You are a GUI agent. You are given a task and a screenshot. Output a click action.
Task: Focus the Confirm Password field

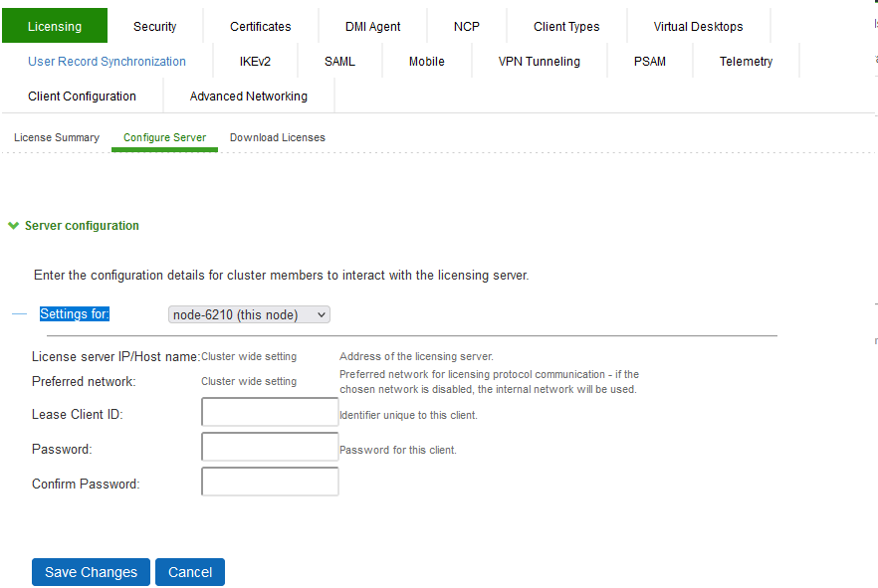point(270,482)
